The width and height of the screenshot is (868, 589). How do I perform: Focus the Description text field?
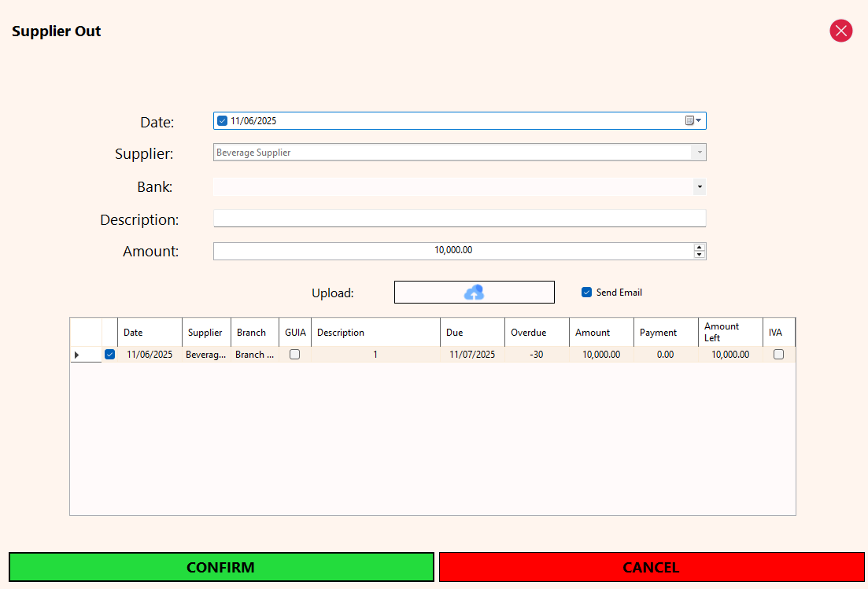pyautogui.click(x=460, y=219)
